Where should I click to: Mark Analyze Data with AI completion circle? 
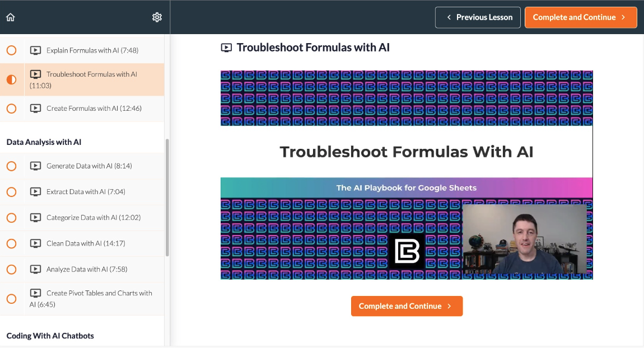12,270
